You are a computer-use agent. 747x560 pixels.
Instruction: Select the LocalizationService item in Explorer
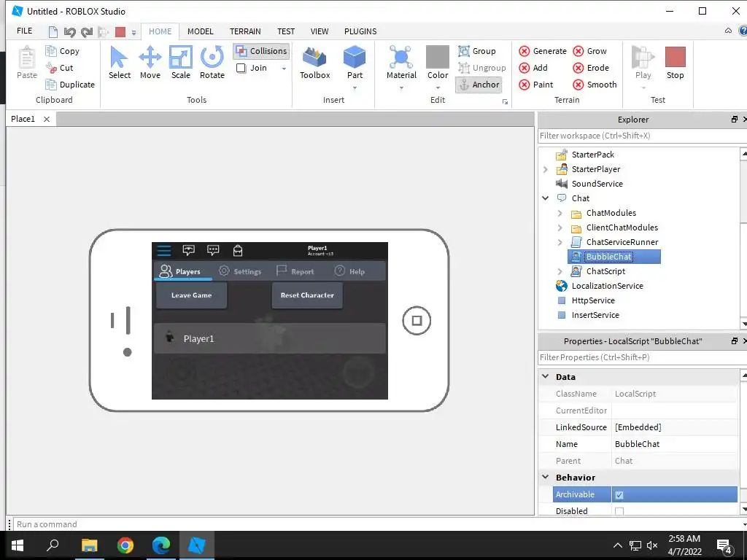click(x=607, y=286)
